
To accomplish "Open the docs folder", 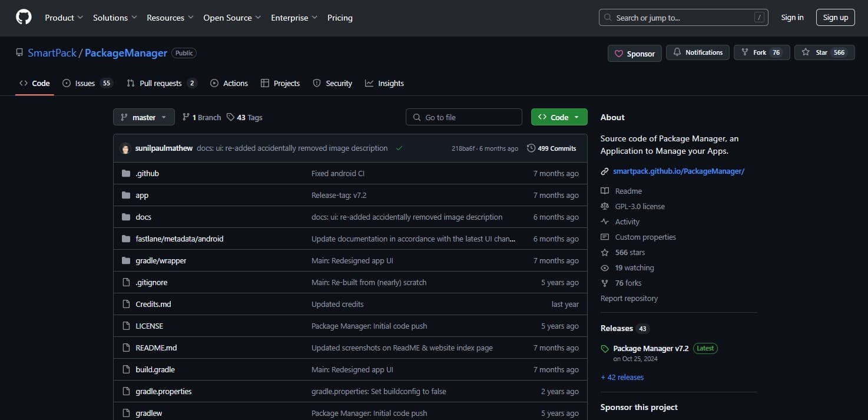I will coord(143,217).
